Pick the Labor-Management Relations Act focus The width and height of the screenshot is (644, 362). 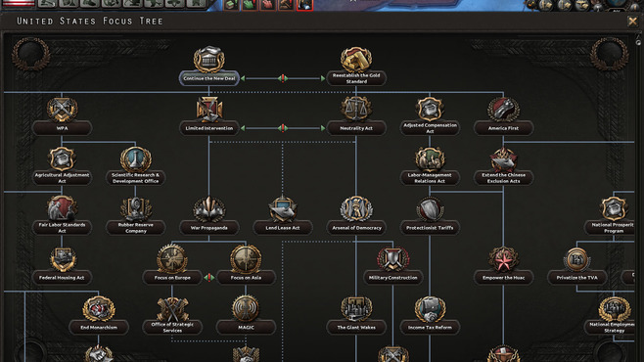(430, 165)
